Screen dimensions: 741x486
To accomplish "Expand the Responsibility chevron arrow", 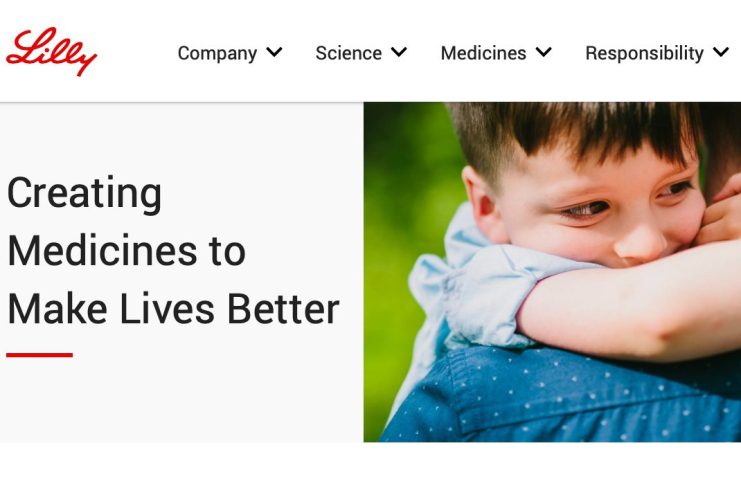I will pos(721,52).
